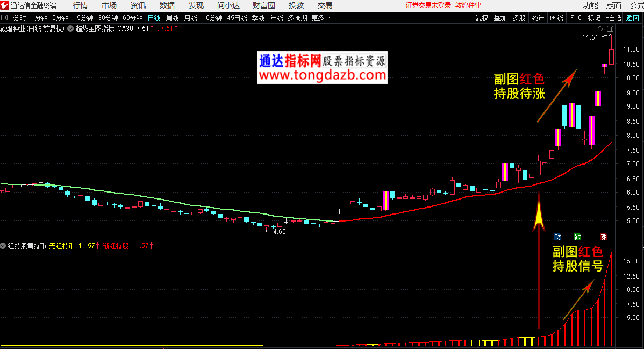
Task: Open the 发现 menu
Action: point(196,5)
